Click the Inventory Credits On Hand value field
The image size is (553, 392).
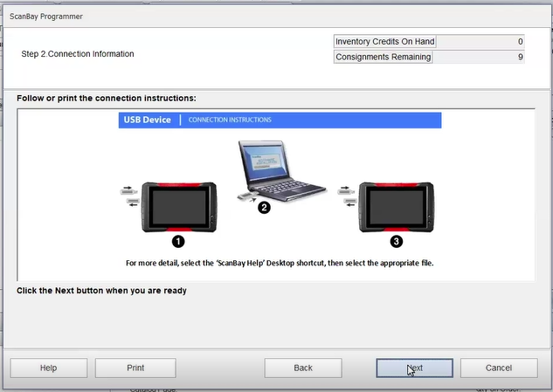point(480,41)
